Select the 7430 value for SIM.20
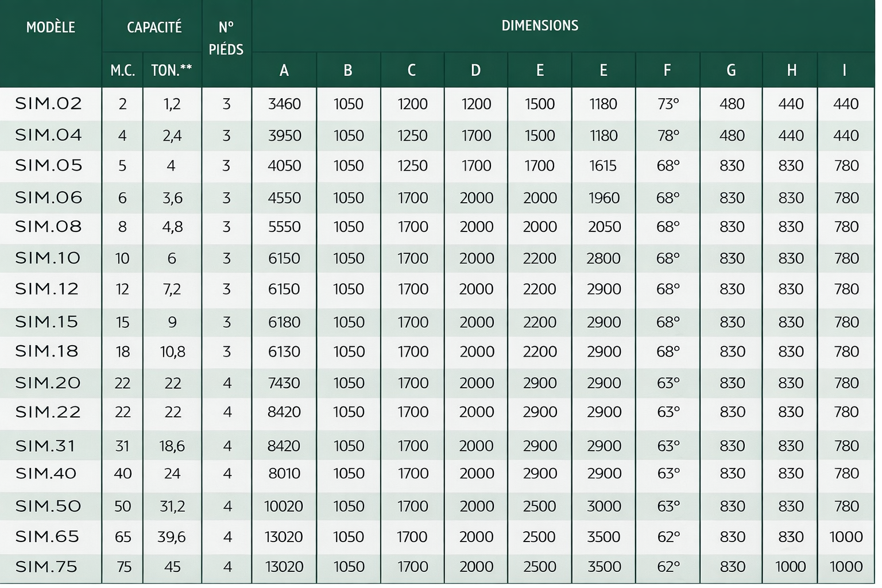Image resolution: width=882 pixels, height=588 pixels. click(x=284, y=383)
